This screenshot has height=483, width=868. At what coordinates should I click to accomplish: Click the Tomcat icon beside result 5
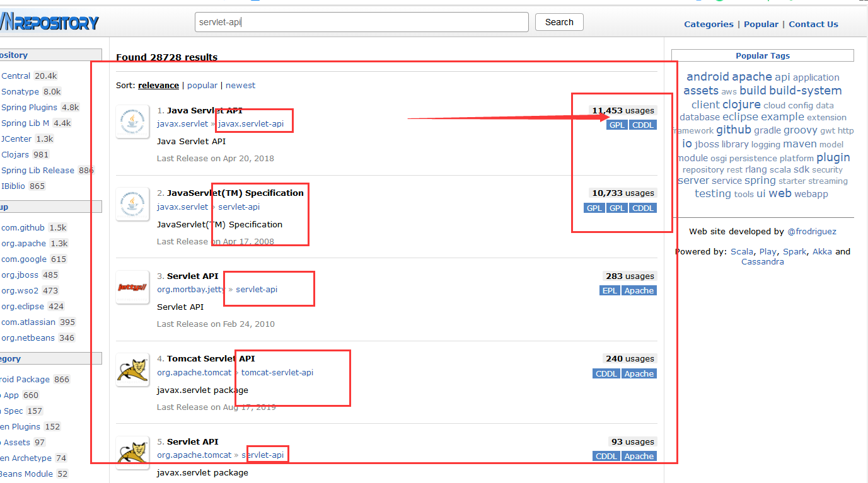point(132,452)
